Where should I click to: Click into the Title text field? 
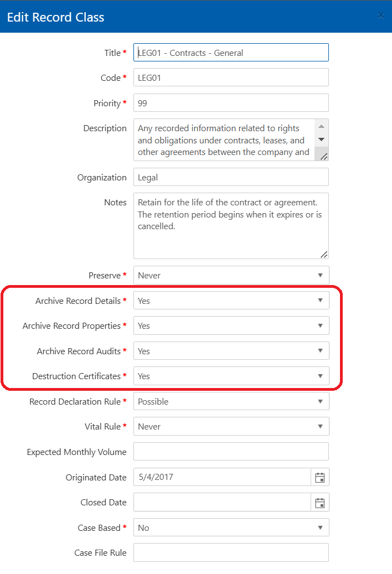point(231,53)
